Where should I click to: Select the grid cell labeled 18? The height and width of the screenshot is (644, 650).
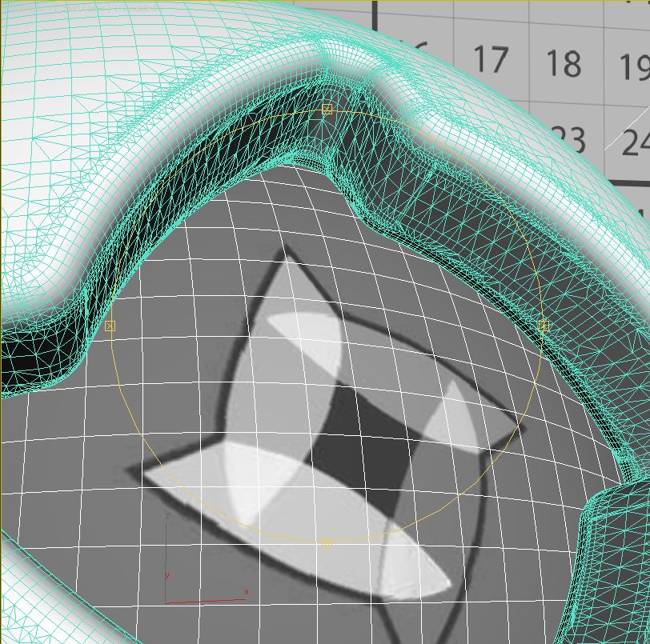[x=563, y=64]
